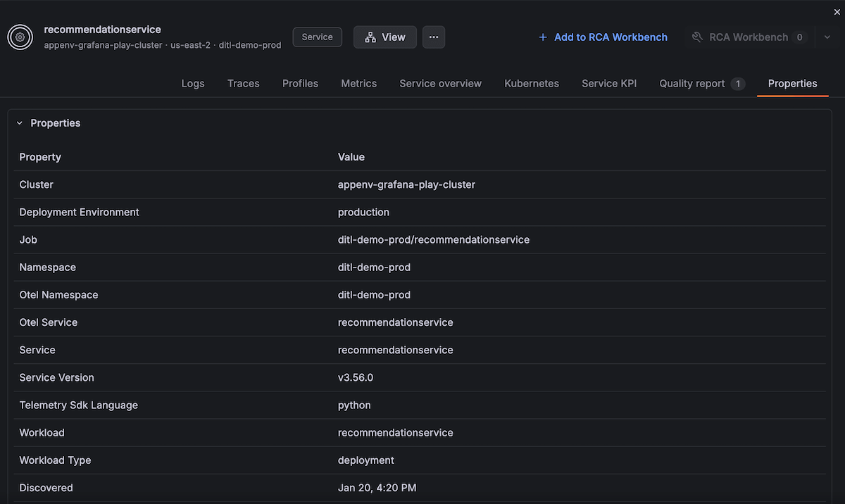Image resolution: width=845 pixels, height=504 pixels.
Task: Click the Quality report notification badge
Action: point(738,83)
